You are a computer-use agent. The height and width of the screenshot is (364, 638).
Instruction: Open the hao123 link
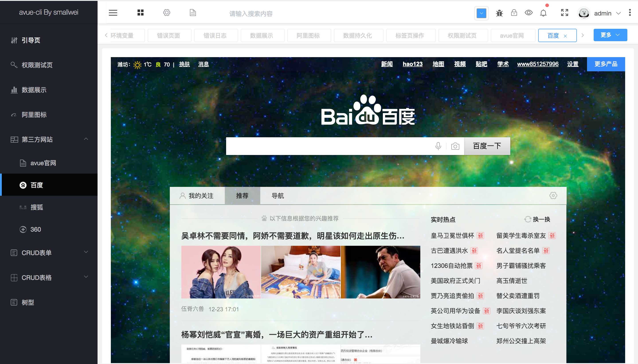(413, 64)
